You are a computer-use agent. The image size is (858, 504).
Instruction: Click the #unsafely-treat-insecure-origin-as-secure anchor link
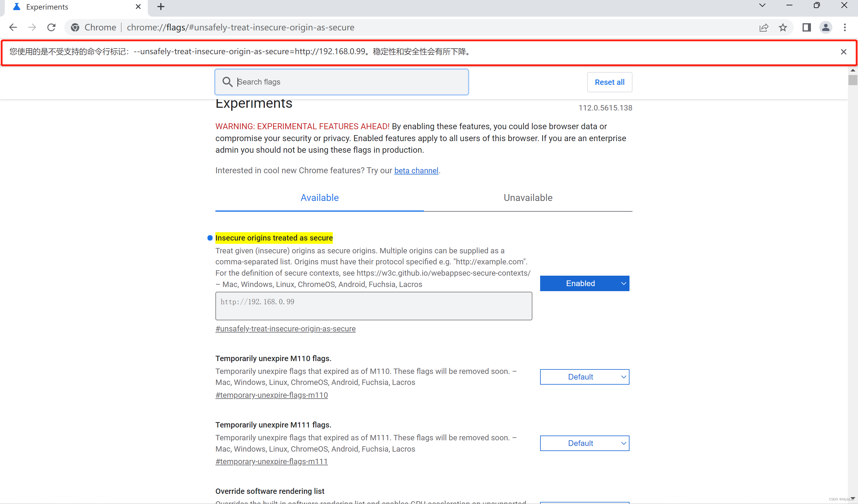tap(285, 329)
